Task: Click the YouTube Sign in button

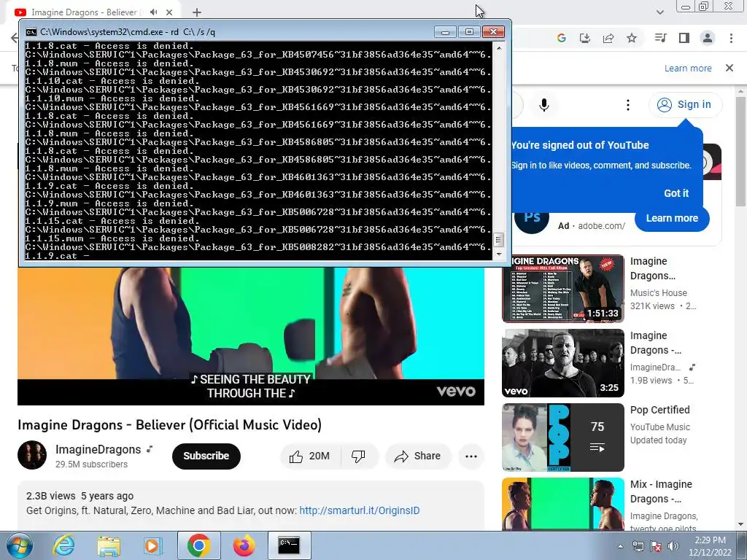Action: pos(684,105)
